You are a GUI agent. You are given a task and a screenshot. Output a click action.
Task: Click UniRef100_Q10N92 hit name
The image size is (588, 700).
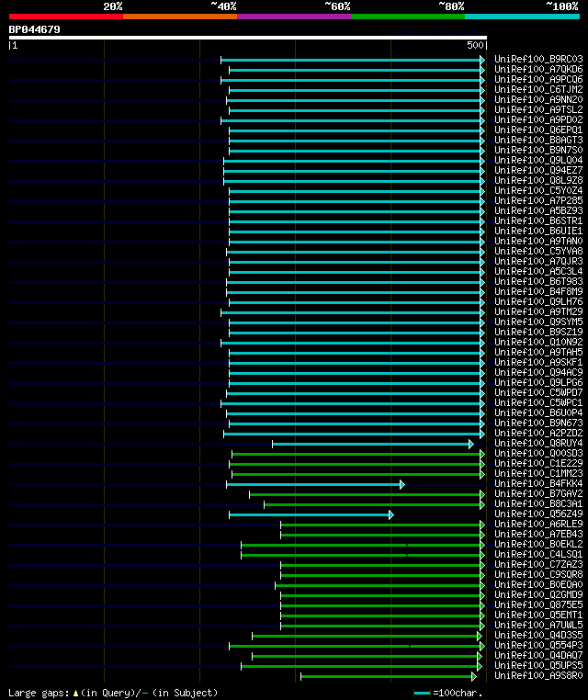click(538, 342)
